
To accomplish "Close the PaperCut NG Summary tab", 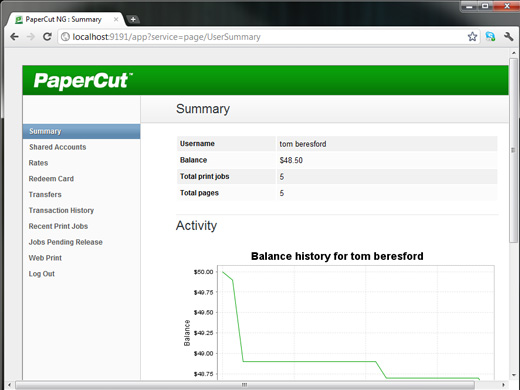I will pos(116,19).
